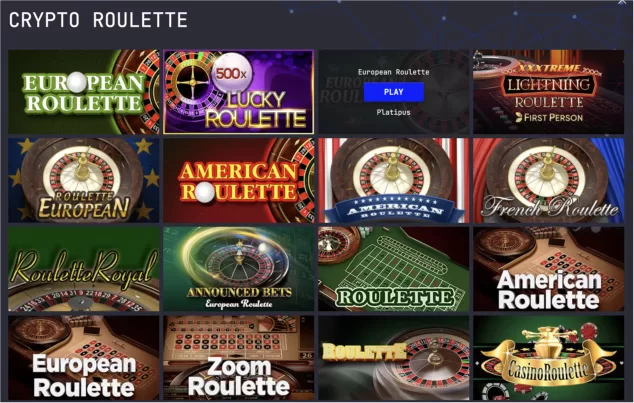Screen dimensions: 634x403
Task: Choose Roulette European tile with gold stars
Action: (x=84, y=180)
